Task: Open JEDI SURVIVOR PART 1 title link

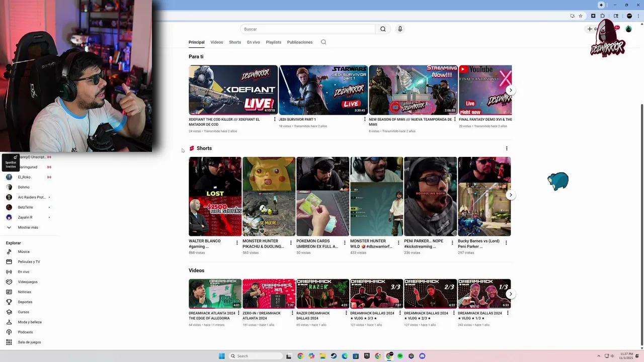Action: tap(297, 120)
